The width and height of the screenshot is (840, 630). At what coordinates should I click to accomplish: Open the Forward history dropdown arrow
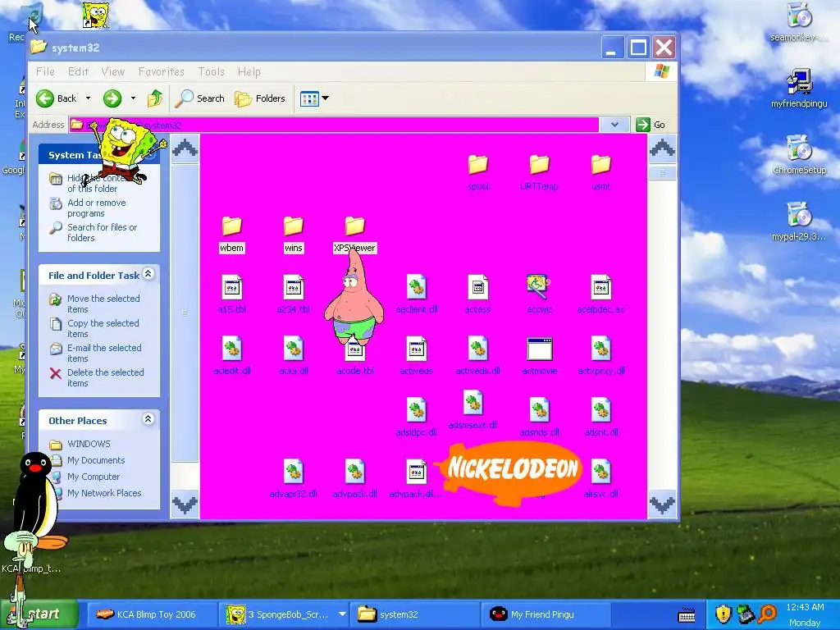pos(133,98)
